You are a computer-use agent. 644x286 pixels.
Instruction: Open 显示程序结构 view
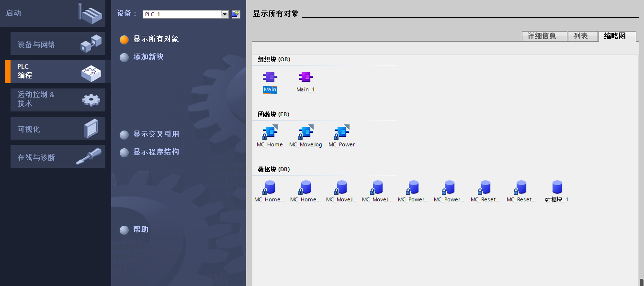[156, 152]
